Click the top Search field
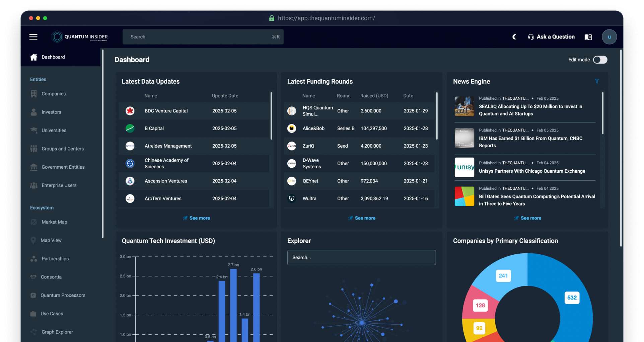Screen dimensions: 644x342 click(203, 37)
